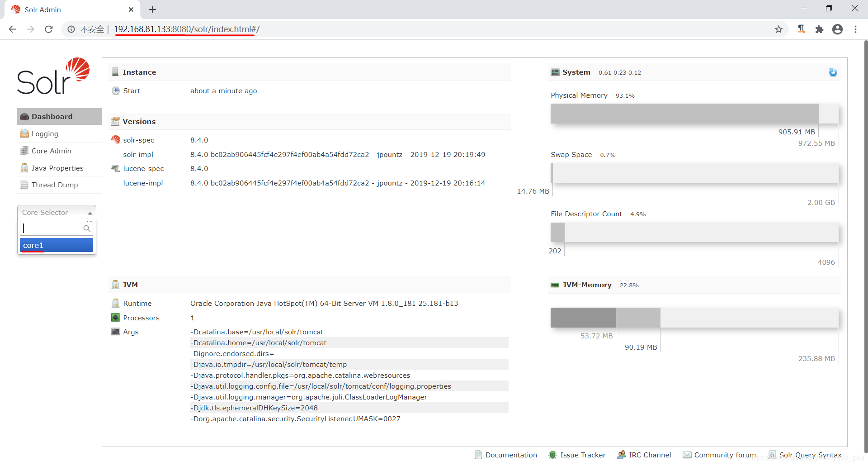Screen dimensions: 868x466
Task: Open Java Properties
Action: (x=57, y=168)
